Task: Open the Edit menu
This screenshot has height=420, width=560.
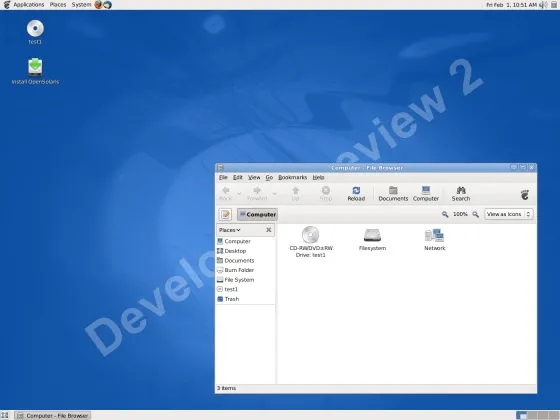Action: click(x=238, y=178)
